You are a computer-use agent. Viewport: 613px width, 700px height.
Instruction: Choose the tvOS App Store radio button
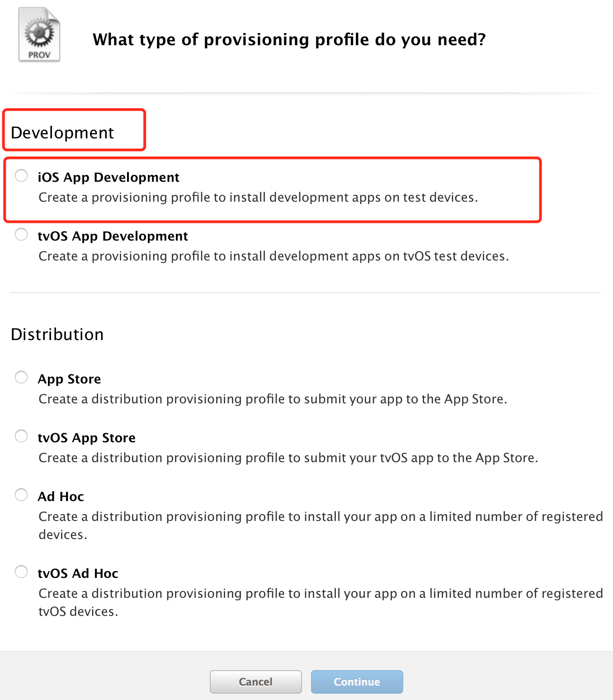(x=21, y=436)
